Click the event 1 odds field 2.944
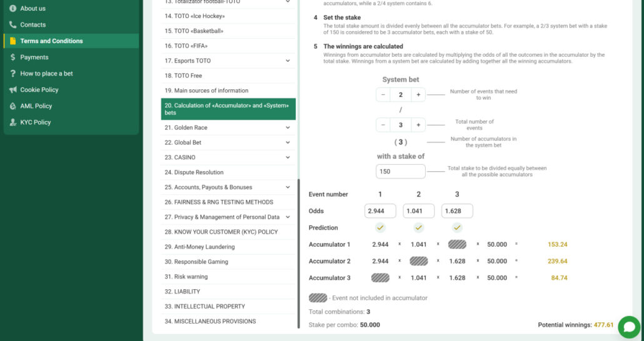Viewport: 644px width, 341px height. click(380, 211)
